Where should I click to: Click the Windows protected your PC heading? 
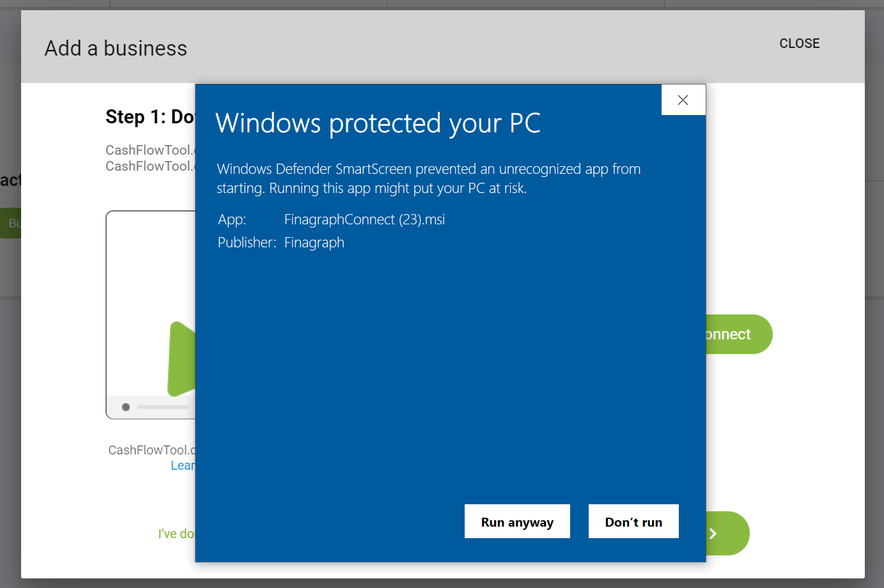[x=378, y=123]
